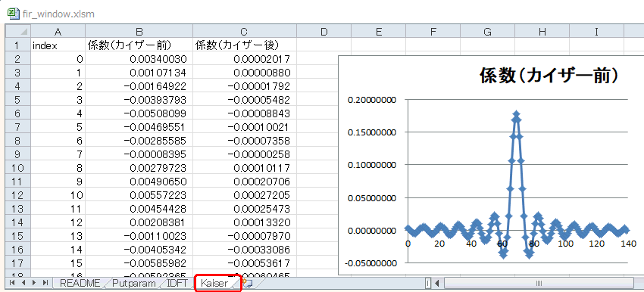
Task: Click the Select All corner triangle
Action: [x=18, y=32]
